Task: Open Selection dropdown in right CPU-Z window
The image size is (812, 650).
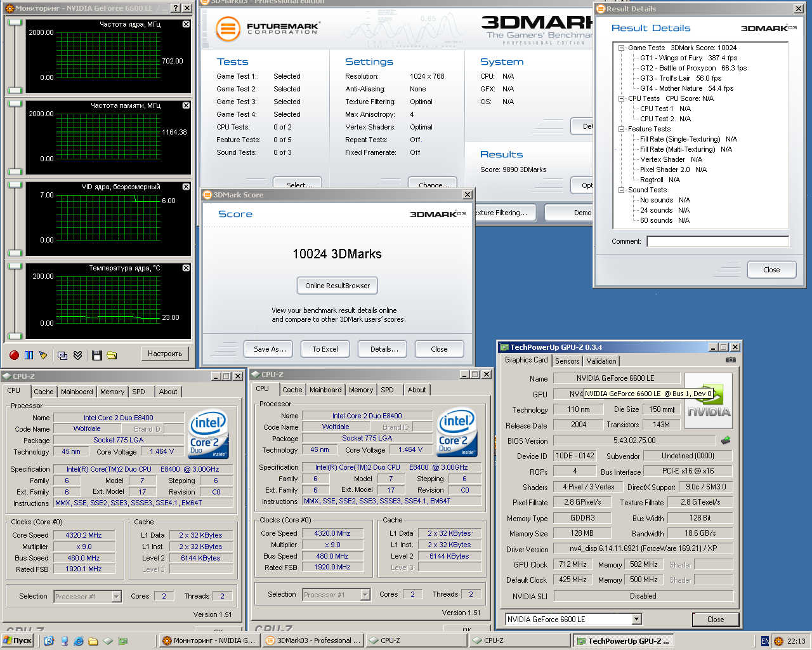Action: click(x=365, y=594)
